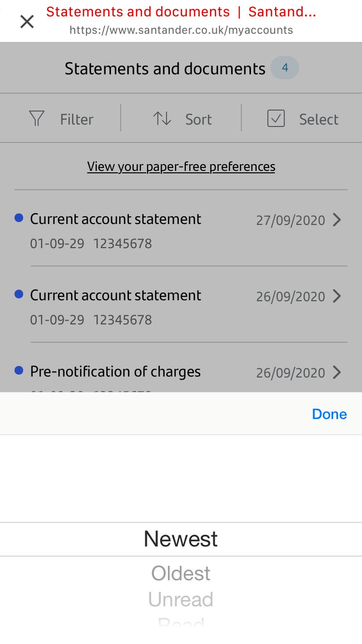
Task: Tap the santander.co.uk URL address text
Action: [x=181, y=30]
